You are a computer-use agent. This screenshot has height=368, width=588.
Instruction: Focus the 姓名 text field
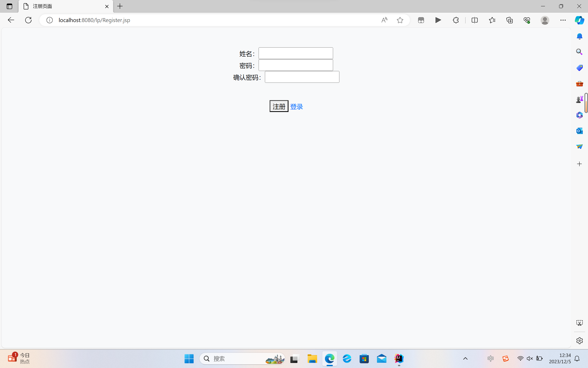click(x=296, y=53)
